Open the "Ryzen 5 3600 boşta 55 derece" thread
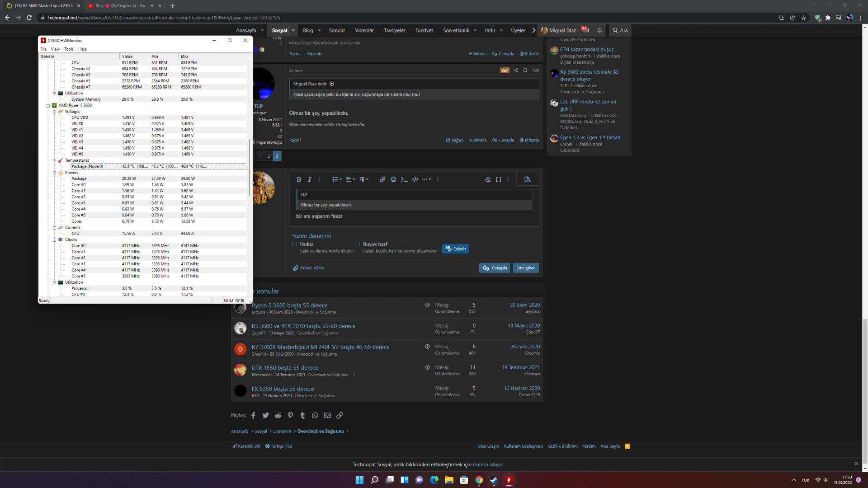 [289, 305]
